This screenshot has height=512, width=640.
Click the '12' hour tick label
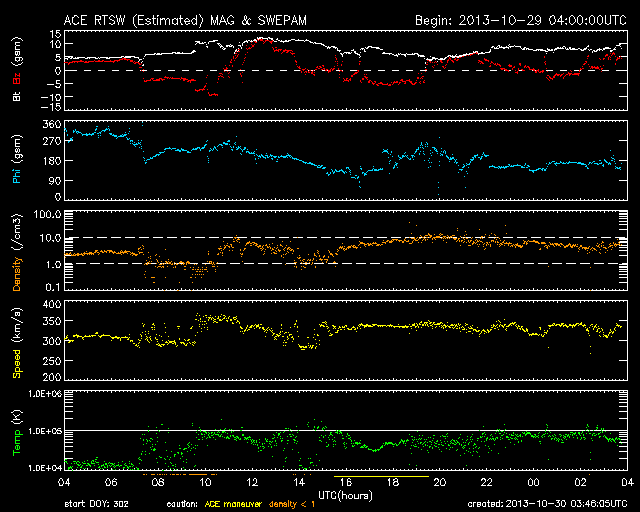click(252, 483)
